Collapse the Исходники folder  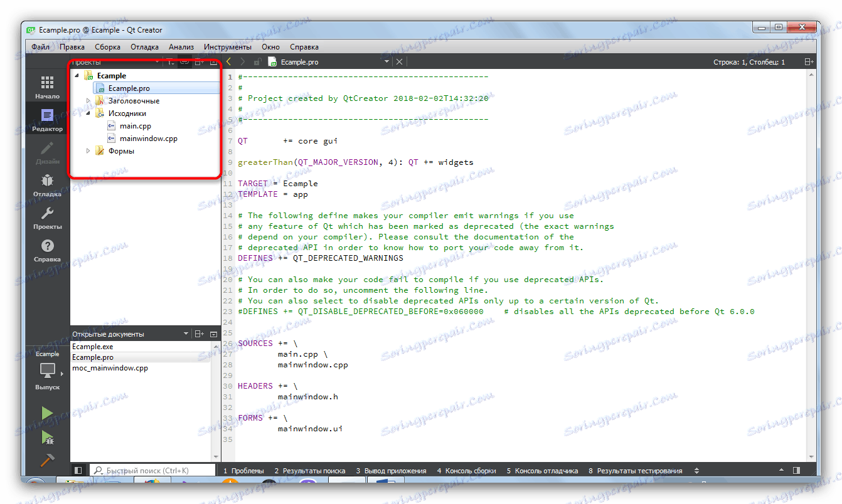click(88, 113)
